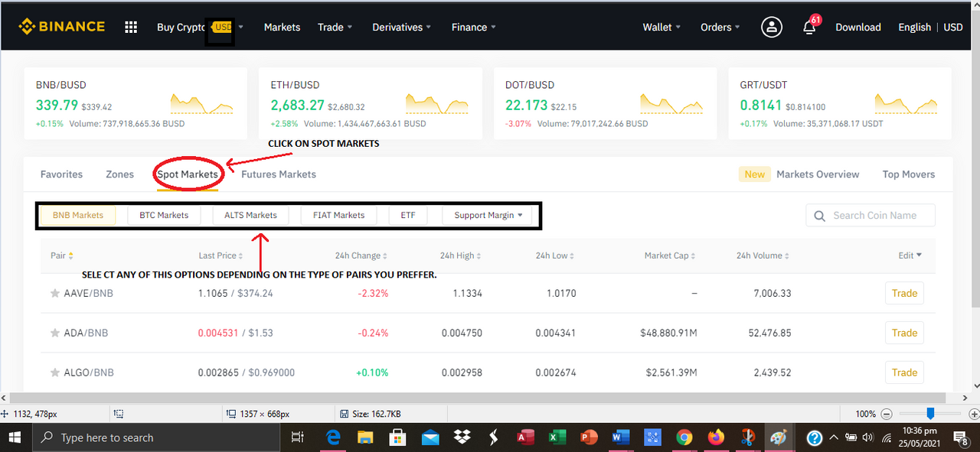980x452 pixels.
Task: Click the Paint zoom out minus button
Action: (x=887, y=414)
